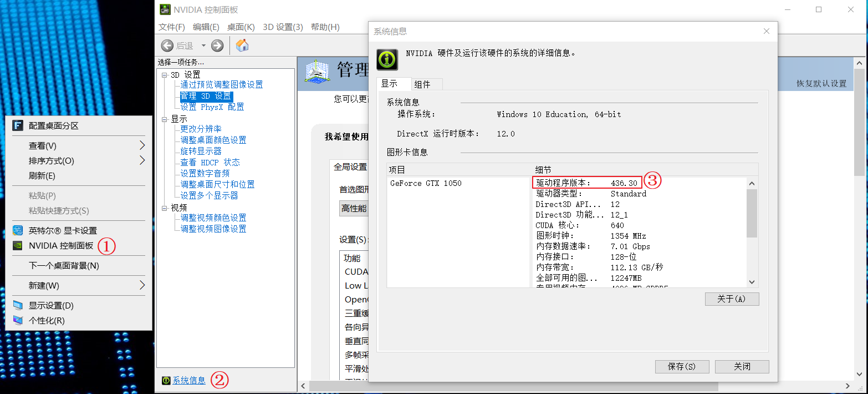The height and width of the screenshot is (394, 868).
Task: Select the 显示 tab in system info
Action: click(394, 84)
